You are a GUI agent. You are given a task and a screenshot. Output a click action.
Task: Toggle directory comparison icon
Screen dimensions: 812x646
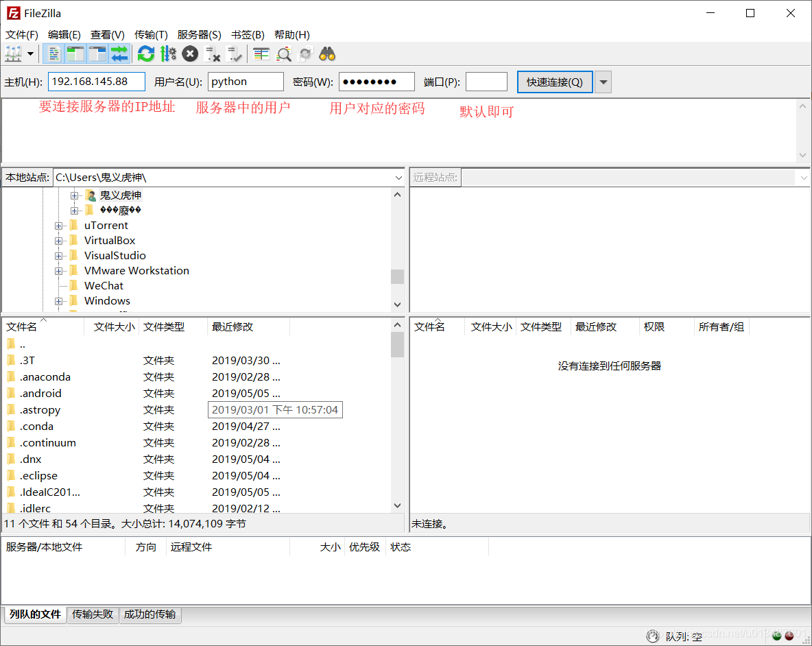pos(283,53)
